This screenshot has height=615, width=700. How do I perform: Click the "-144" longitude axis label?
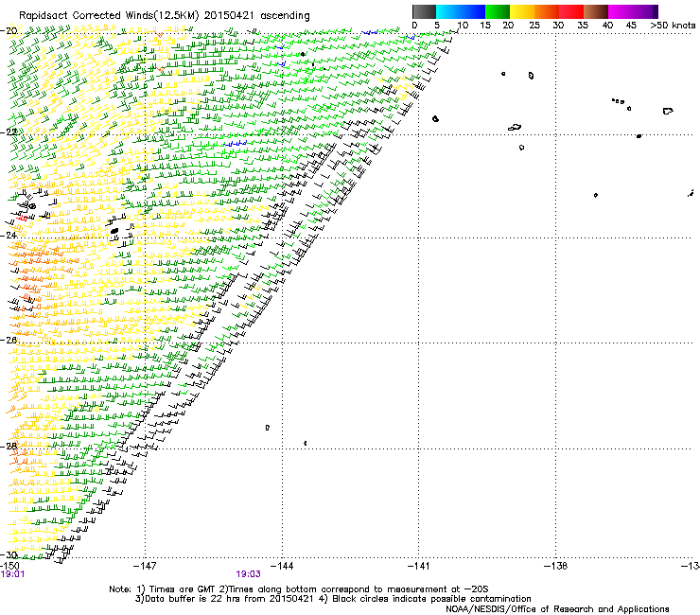(x=282, y=566)
